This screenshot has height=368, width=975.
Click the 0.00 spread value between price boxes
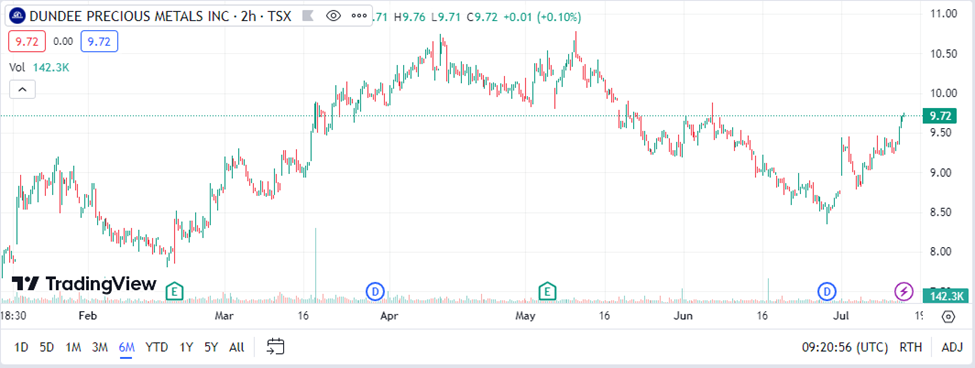[x=63, y=42]
